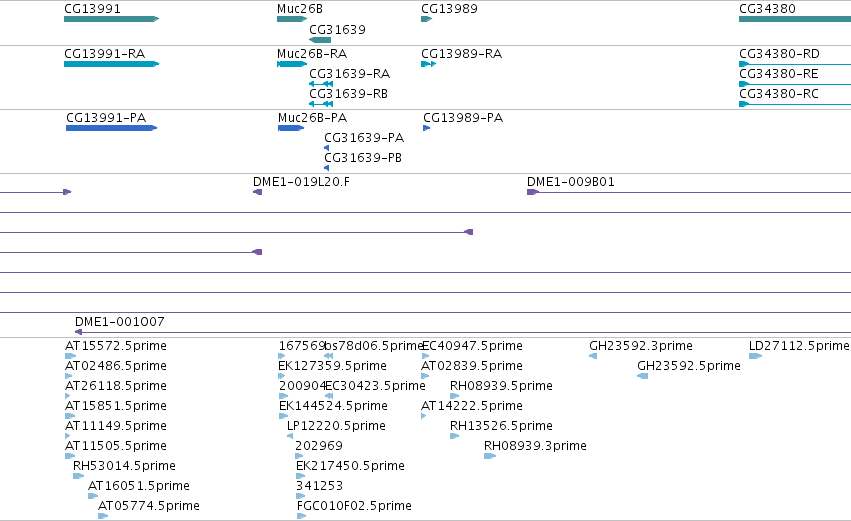Image resolution: width=851 pixels, height=521 pixels.
Task: Select EST AT11149.5prime
Action: click(116, 426)
